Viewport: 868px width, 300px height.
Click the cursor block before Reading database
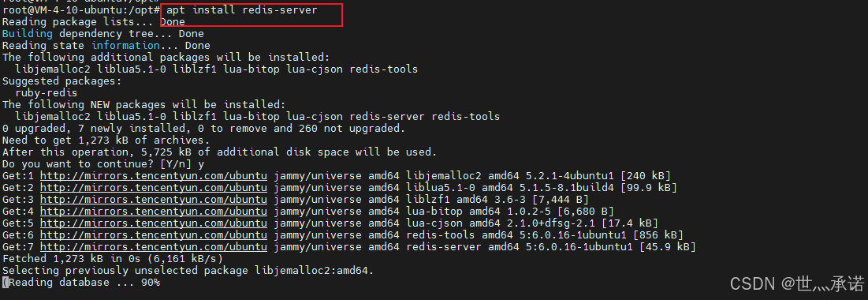click(5, 283)
